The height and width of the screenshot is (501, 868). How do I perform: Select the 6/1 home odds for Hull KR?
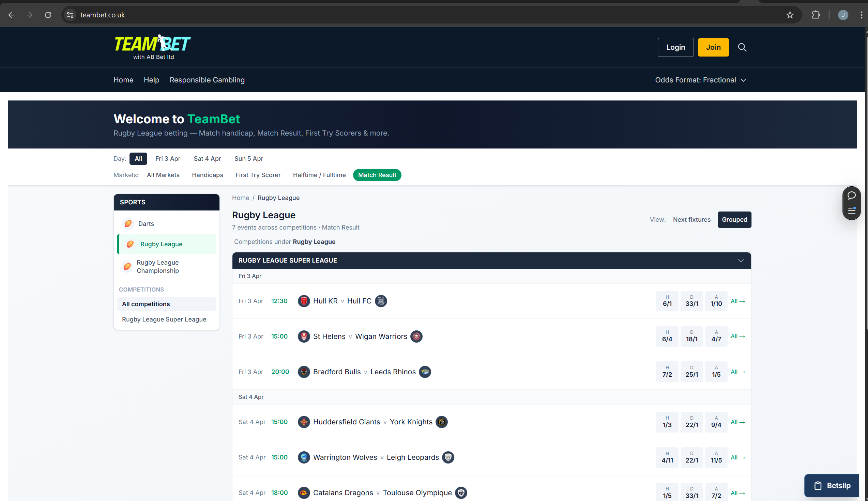tap(667, 301)
